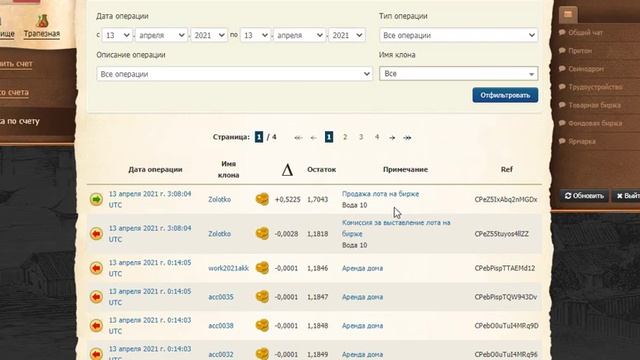Go to previous page arrow
Image resolution: width=640 pixels, height=360 pixels.
click(313, 138)
